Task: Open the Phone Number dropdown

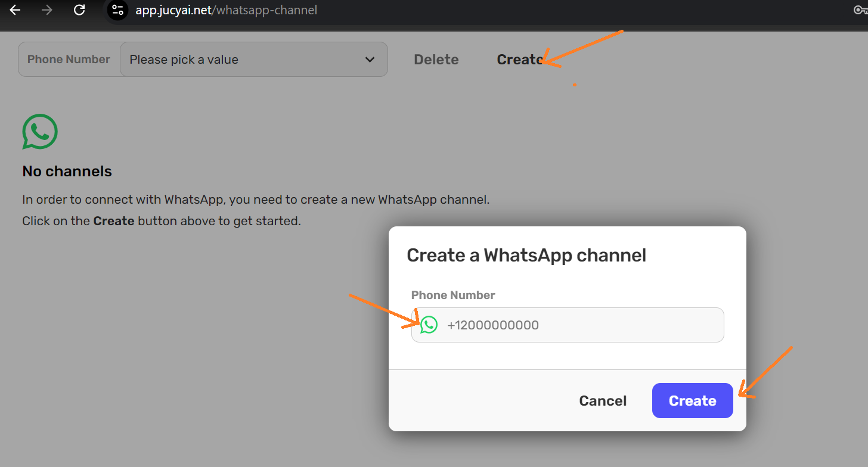Action: click(x=254, y=60)
